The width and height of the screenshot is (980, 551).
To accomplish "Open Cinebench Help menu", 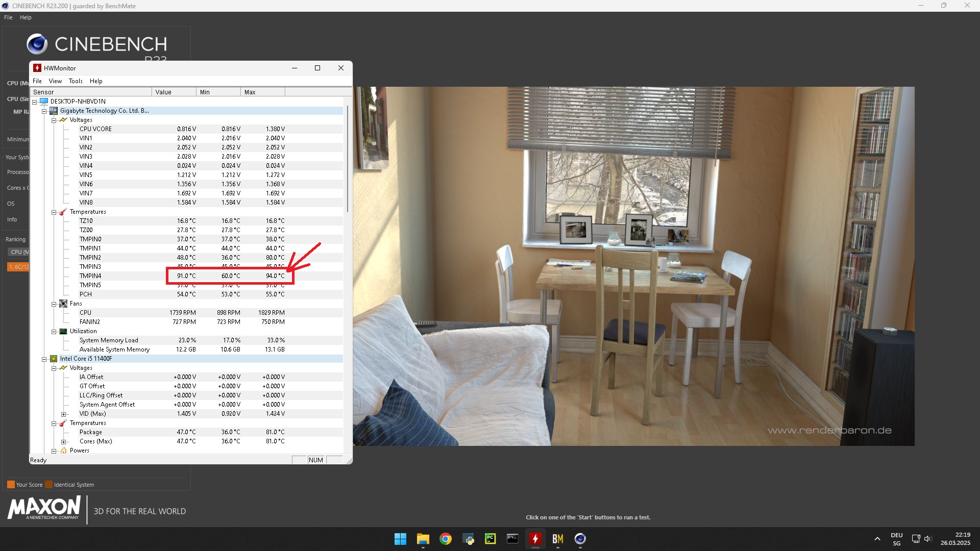I will [26, 17].
